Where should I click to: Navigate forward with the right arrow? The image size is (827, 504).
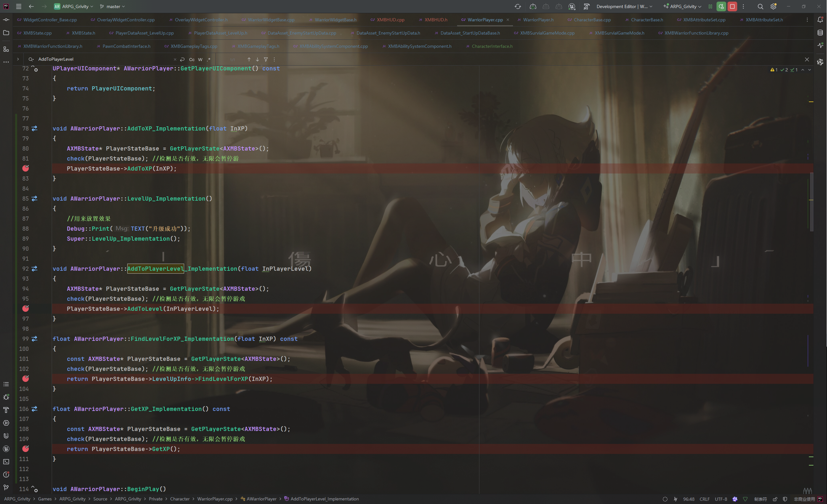(44, 6)
